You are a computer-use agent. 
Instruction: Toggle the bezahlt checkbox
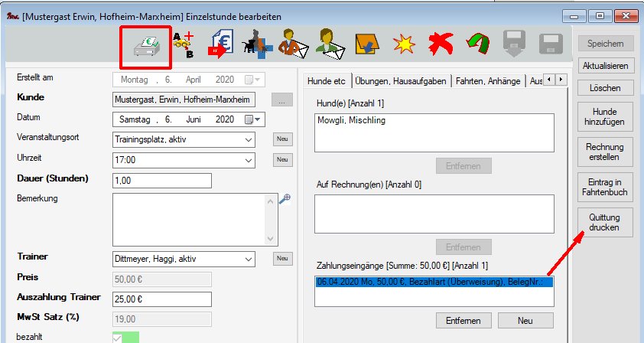[117, 338]
